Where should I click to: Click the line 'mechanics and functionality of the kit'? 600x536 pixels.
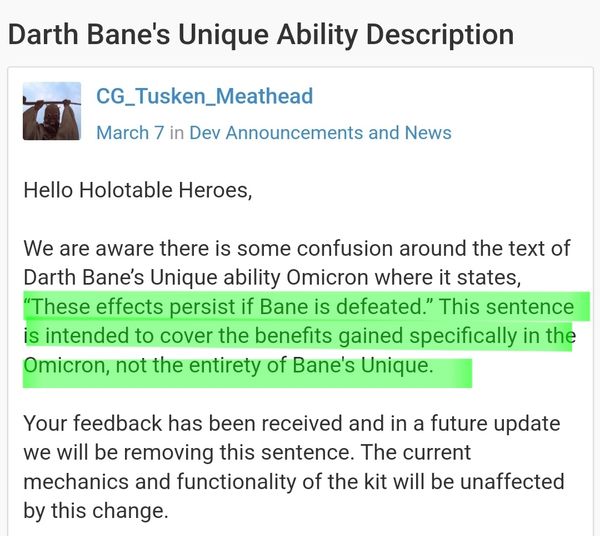294,482
